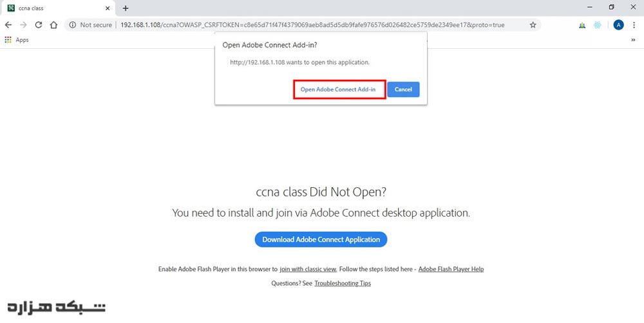
Task: Click the first extension icon in toolbar
Action: [x=582, y=25]
